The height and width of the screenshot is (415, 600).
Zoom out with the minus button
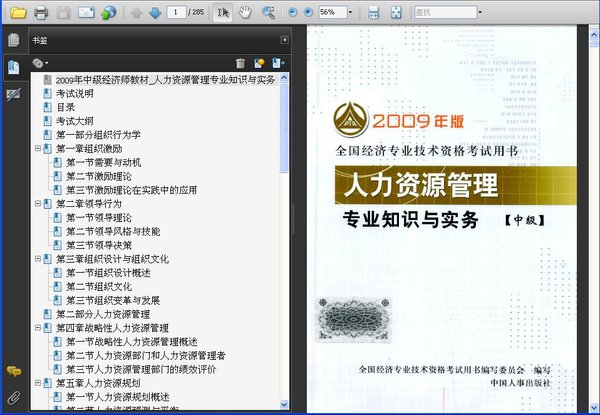click(x=292, y=13)
